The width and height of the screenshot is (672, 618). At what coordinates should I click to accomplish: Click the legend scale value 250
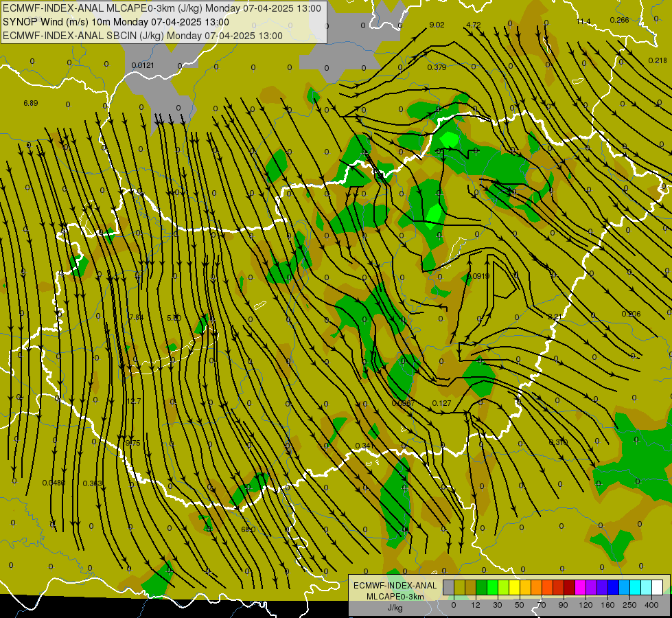(x=629, y=605)
